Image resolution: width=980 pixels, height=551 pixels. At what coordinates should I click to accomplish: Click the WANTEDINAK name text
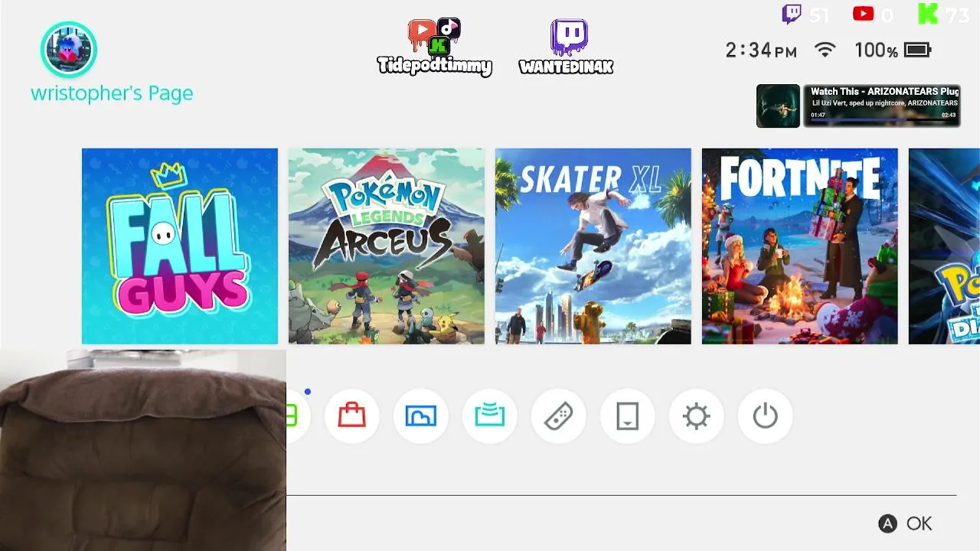pyautogui.click(x=567, y=67)
